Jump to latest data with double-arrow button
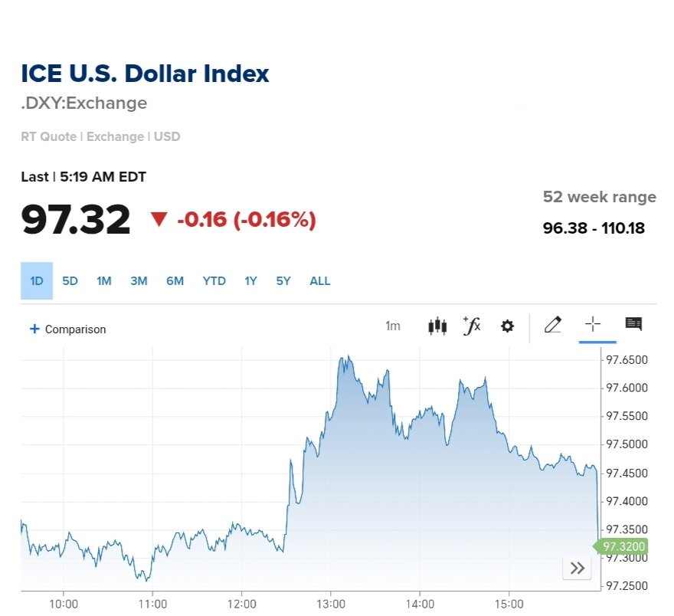 click(x=577, y=568)
